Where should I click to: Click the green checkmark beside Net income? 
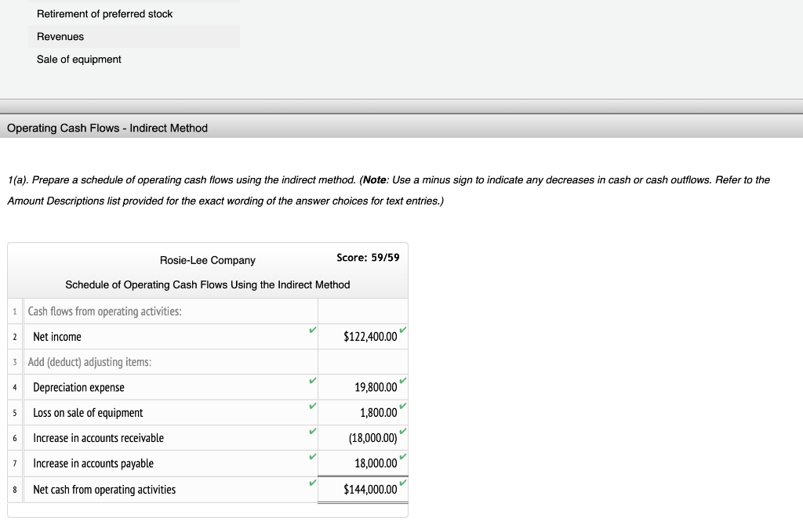(x=311, y=331)
